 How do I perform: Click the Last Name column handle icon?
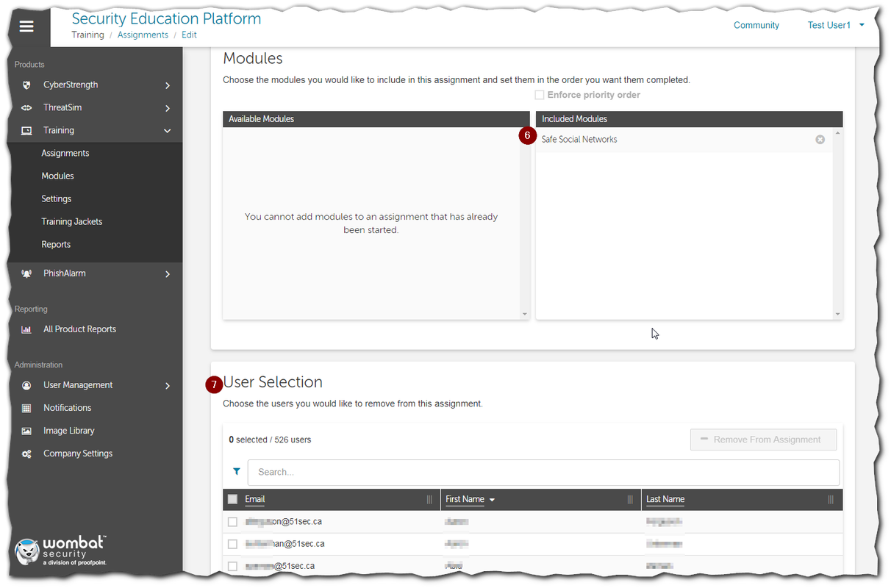coord(831,500)
